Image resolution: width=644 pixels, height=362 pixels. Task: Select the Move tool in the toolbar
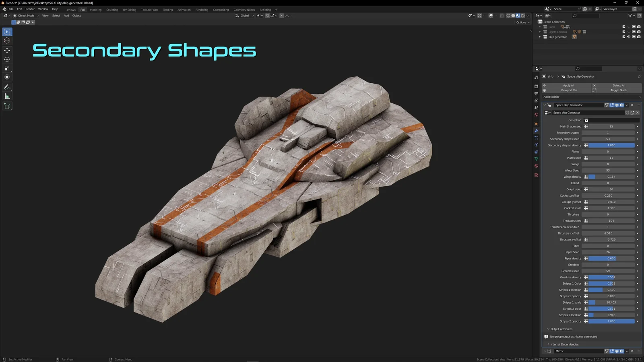(7, 50)
